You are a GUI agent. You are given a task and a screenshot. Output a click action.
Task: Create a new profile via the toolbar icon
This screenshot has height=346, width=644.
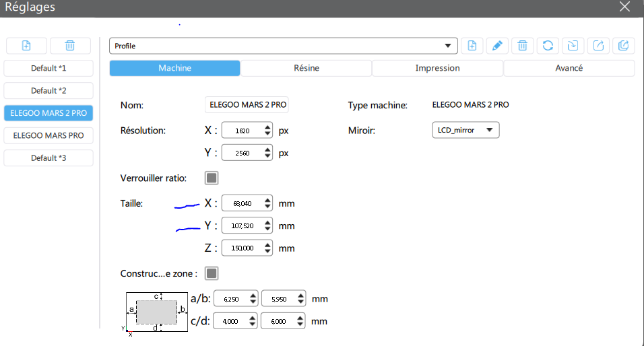click(472, 46)
